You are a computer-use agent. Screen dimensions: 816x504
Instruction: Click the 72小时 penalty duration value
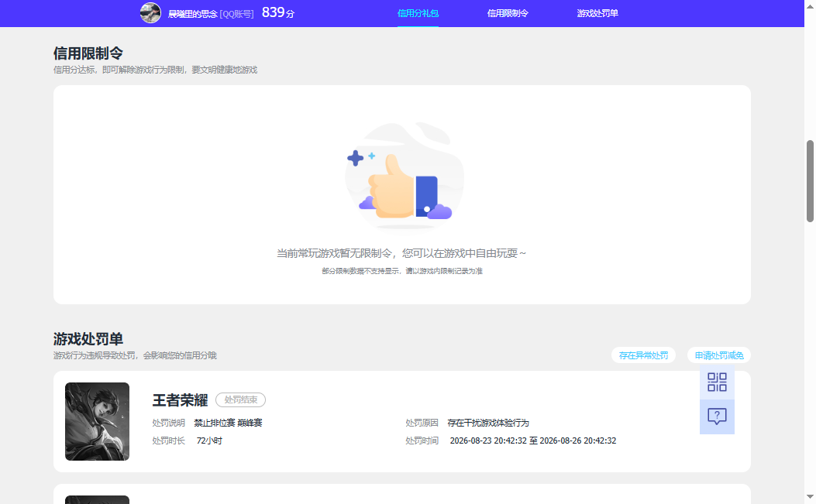tap(209, 441)
